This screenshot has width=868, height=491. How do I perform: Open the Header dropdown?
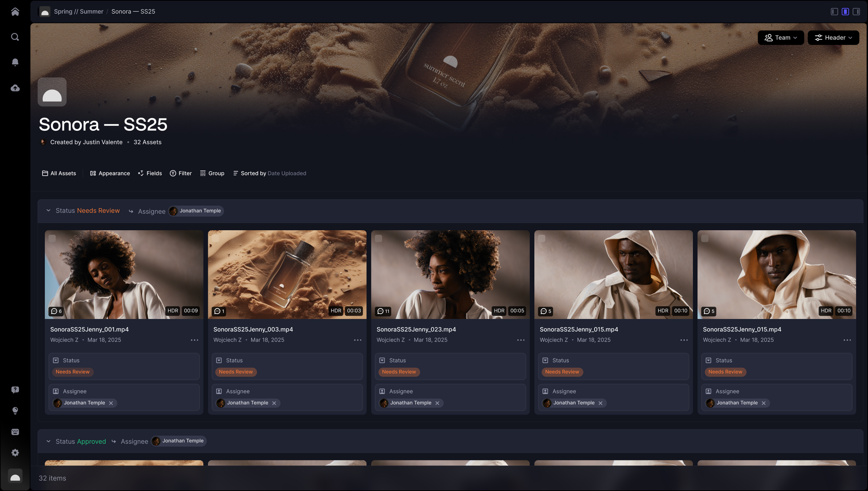pyautogui.click(x=833, y=38)
